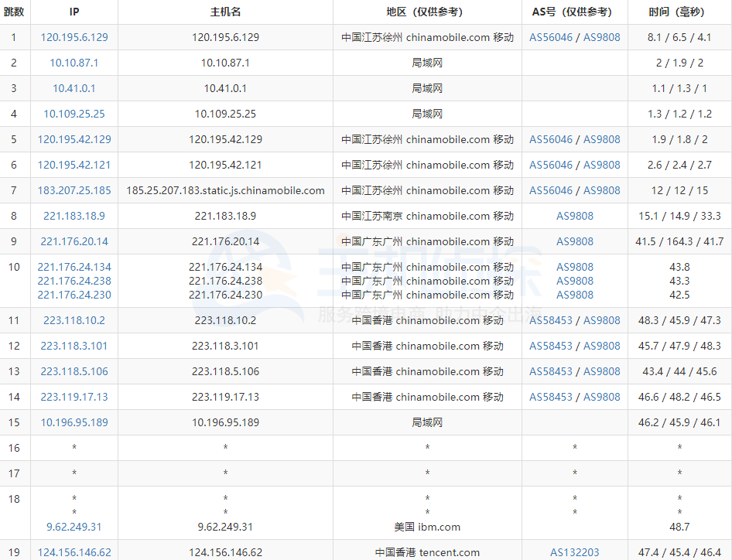Viewport: 732px width, 560px height.
Task: Open the AS132203 link
Action: (x=575, y=552)
